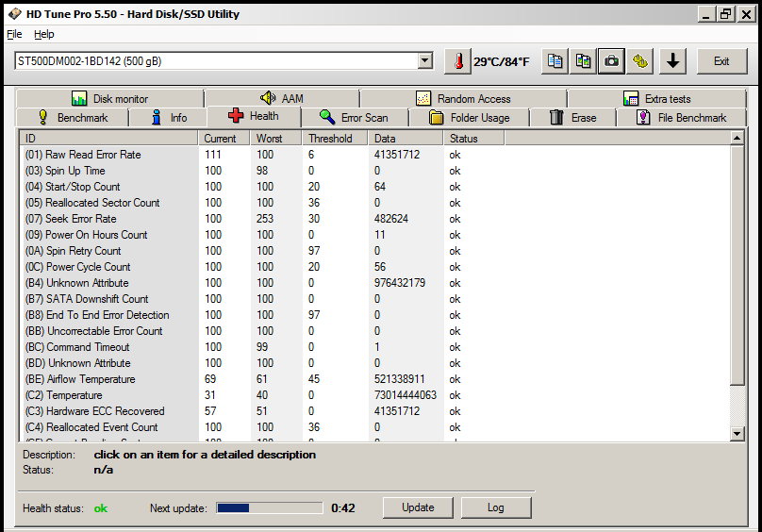Select the (09) Power On Hours Count row
Image resolution: width=762 pixels, height=532 pixels.
(x=374, y=235)
